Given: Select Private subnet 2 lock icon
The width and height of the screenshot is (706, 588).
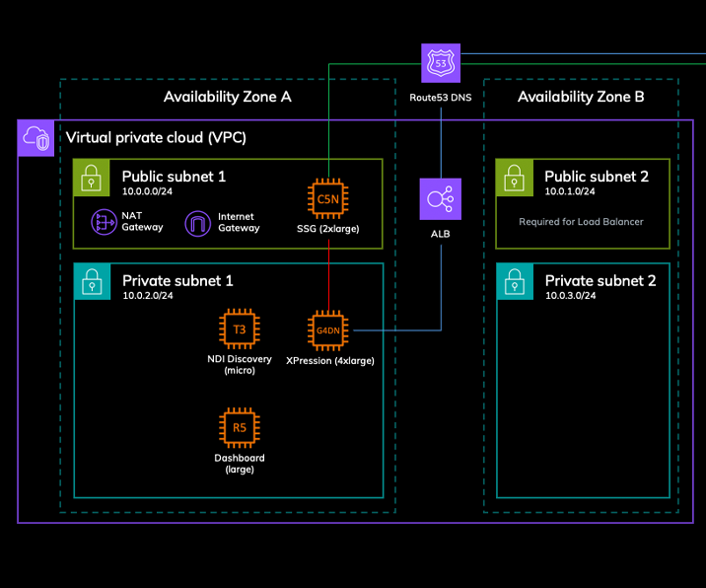Looking at the screenshot, I should [515, 282].
